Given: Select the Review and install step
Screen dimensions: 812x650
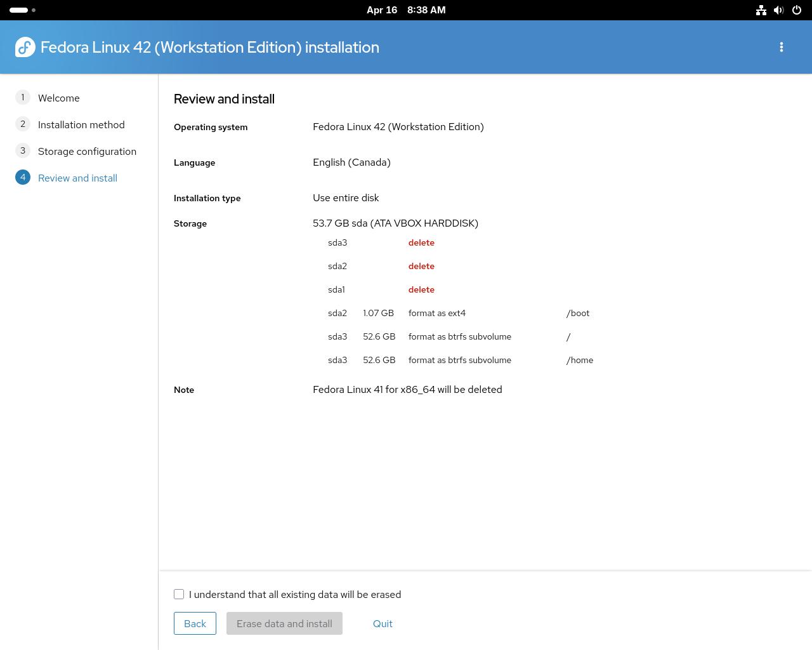Looking at the screenshot, I should (x=77, y=178).
